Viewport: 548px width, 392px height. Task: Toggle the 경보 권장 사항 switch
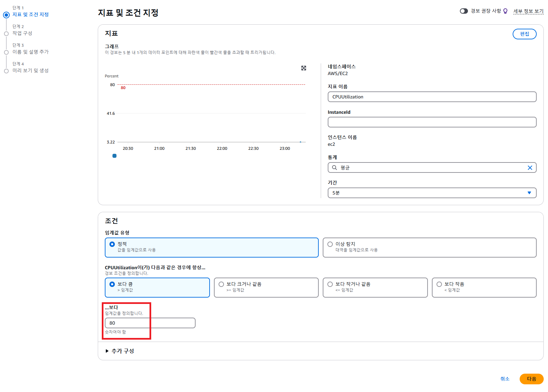click(x=464, y=11)
